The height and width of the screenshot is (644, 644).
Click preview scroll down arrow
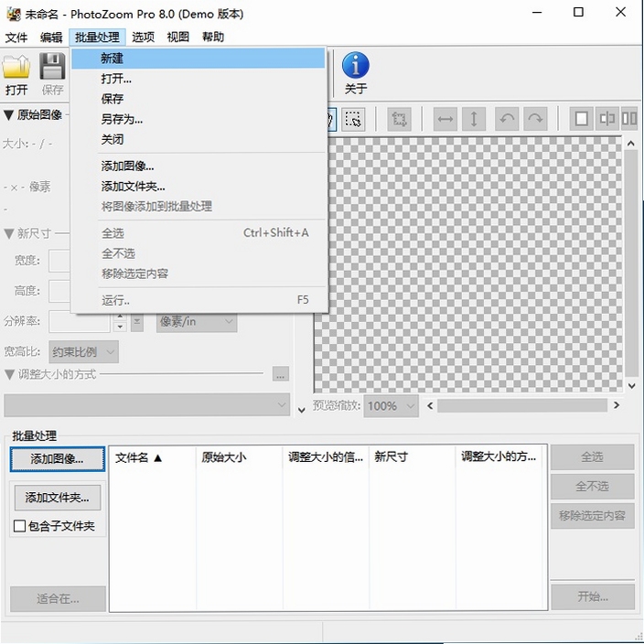(632, 386)
